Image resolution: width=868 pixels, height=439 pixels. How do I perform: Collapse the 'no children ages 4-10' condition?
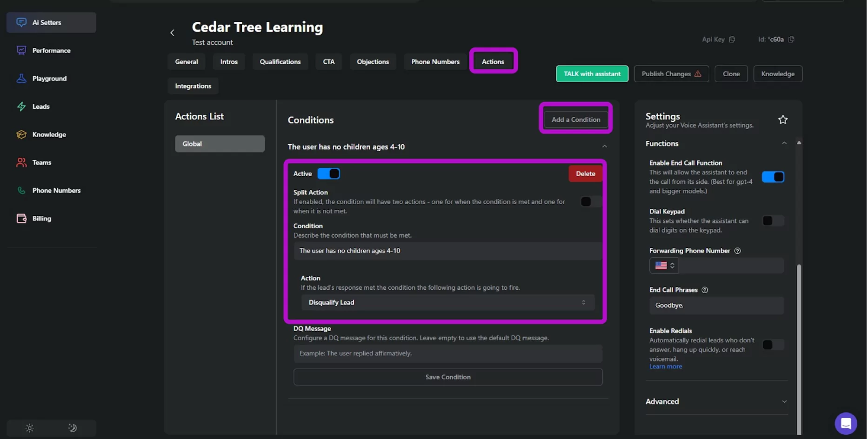click(x=604, y=146)
